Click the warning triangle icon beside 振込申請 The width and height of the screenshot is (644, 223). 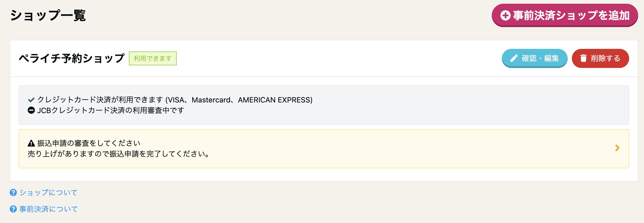(x=31, y=143)
